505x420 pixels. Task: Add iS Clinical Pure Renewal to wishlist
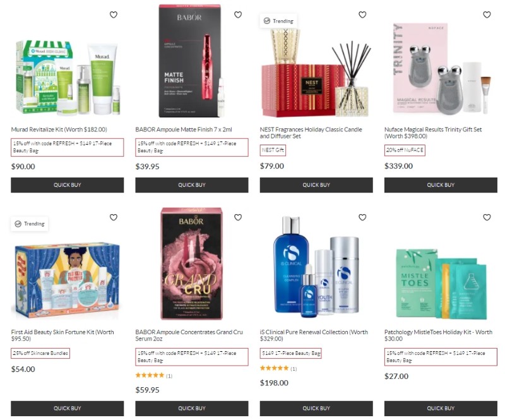362,217
